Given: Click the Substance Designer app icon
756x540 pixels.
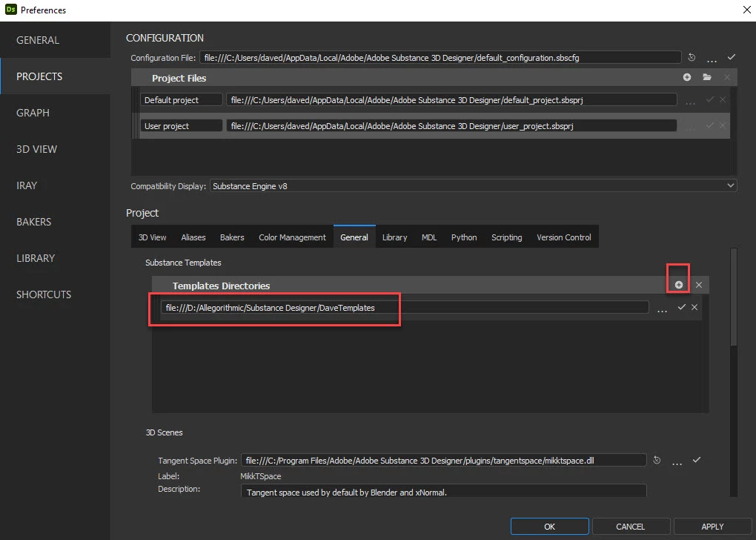Looking at the screenshot, I should point(10,10).
